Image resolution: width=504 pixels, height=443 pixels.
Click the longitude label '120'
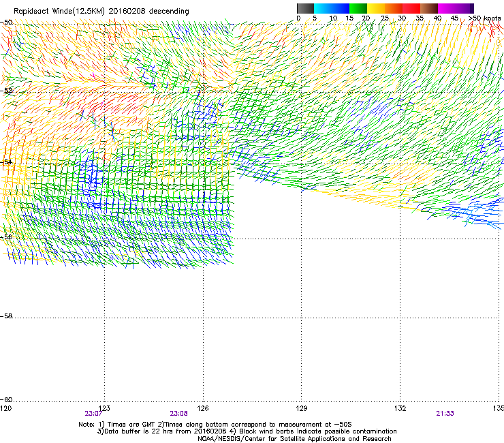point(6,408)
